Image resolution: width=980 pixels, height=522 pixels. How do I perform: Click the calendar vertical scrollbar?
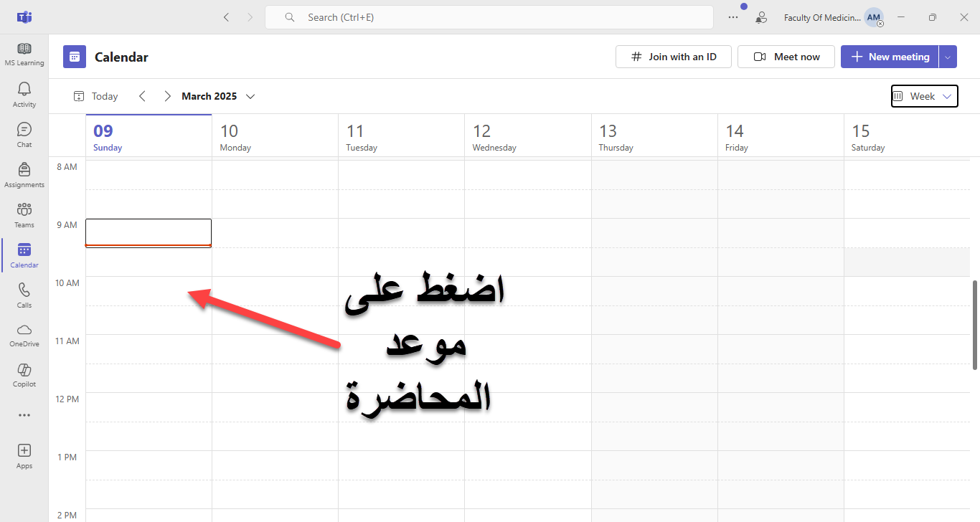974,325
